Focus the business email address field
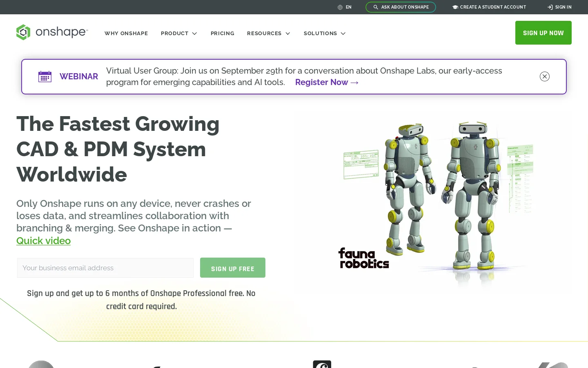Image resolution: width=588 pixels, height=368 pixels. pyautogui.click(x=105, y=268)
